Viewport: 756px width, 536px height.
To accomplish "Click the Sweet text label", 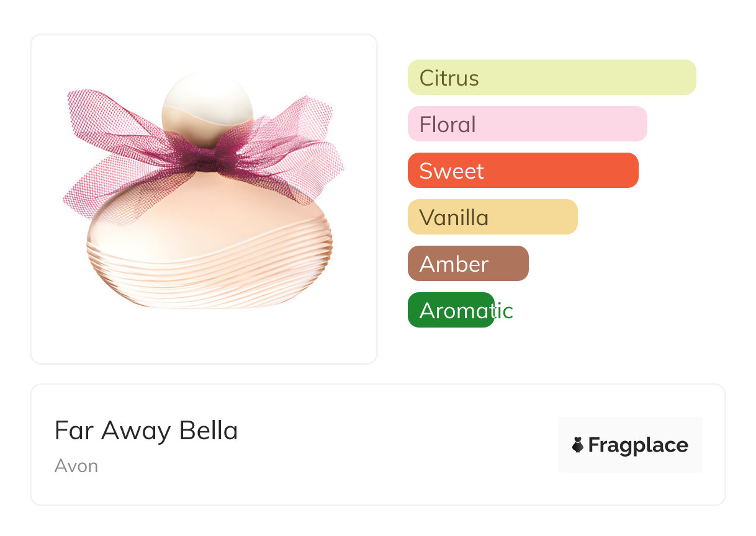I will (451, 171).
